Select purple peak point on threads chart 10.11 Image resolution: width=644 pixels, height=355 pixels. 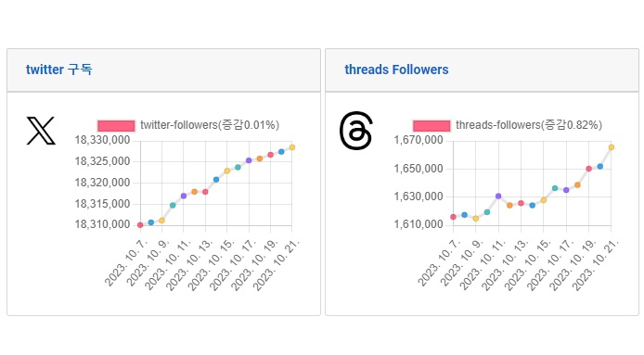[x=498, y=197]
